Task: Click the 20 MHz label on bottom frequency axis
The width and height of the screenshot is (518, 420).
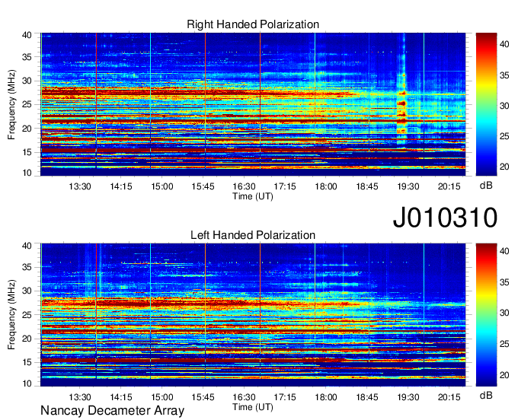Action: [27, 339]
